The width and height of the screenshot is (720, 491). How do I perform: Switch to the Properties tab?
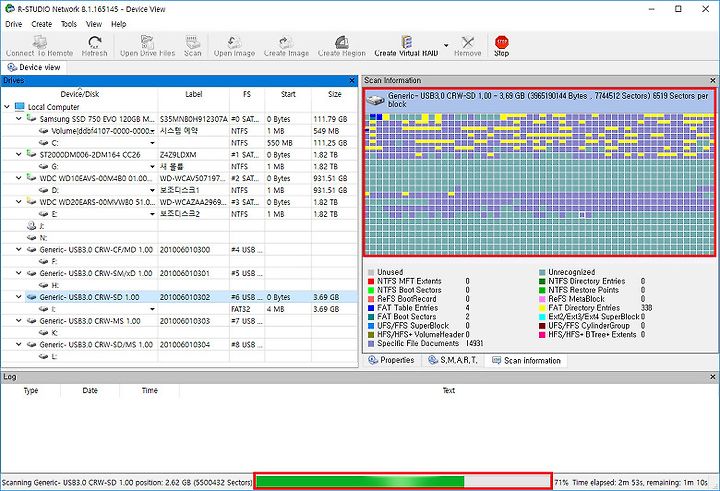(391, 361)
